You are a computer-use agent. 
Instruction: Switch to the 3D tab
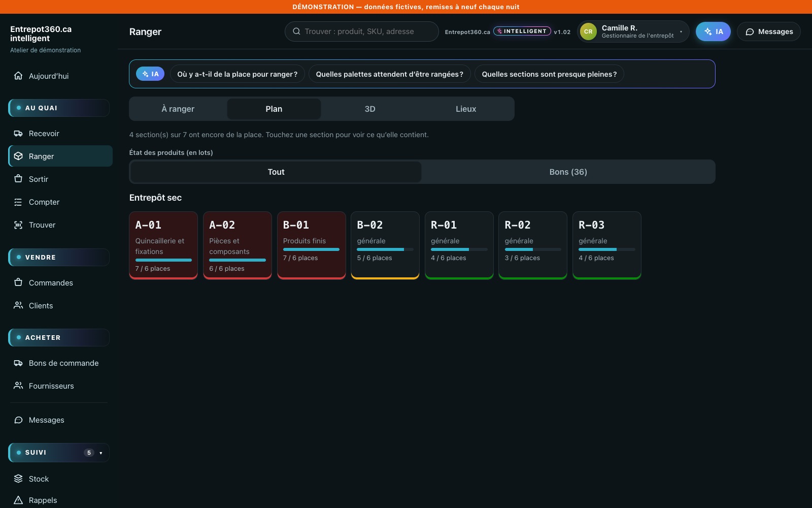pos(370,109)
